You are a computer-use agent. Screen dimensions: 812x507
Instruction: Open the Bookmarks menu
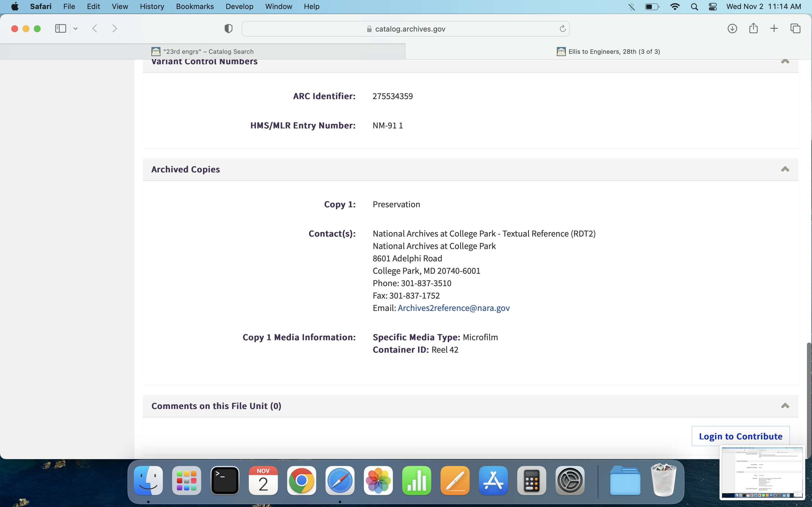click(x=195, y=6)
